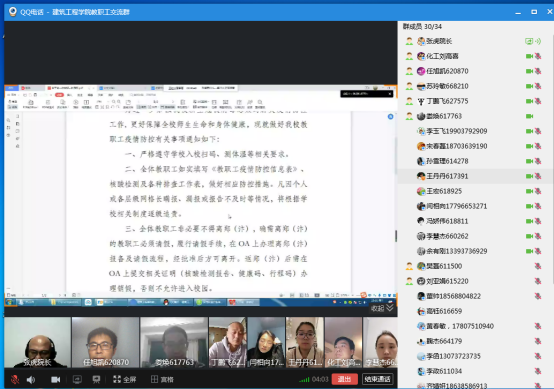Click the muted mic icon beside 樊磊611500
554x389 pixels.
click(538, 266)
